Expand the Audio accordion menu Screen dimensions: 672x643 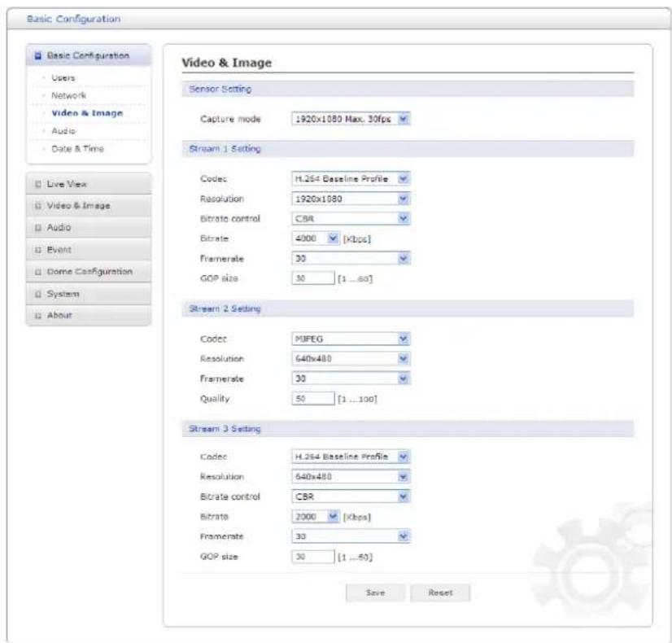[89, 228]
